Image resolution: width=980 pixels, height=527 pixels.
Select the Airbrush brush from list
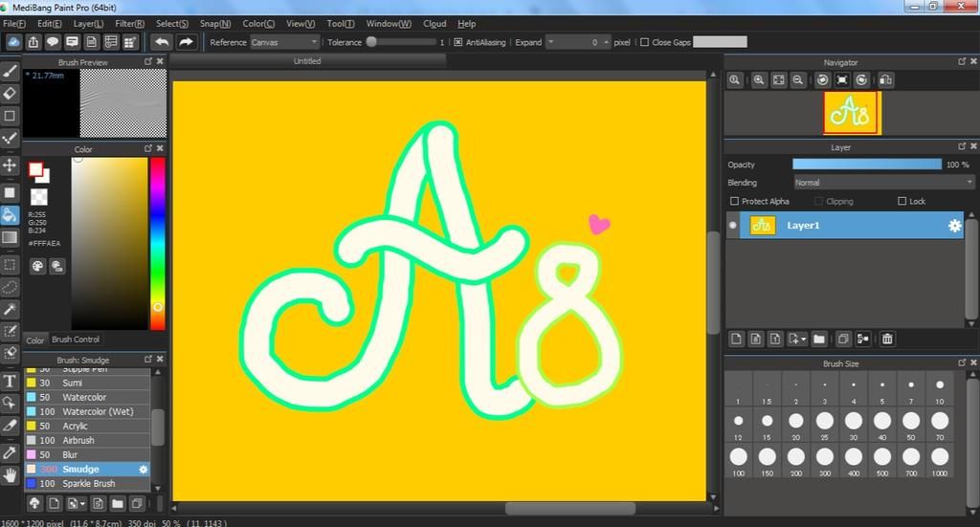coord(78,441)
